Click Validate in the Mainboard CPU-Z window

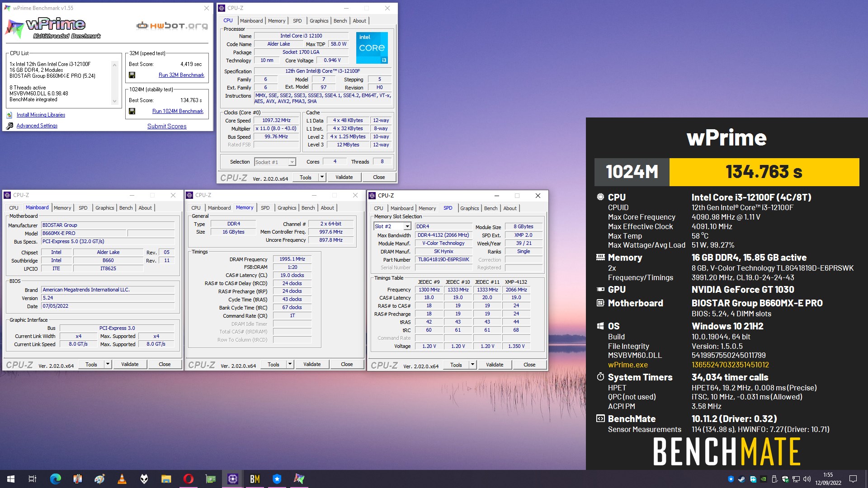click(x=130, y=364)
